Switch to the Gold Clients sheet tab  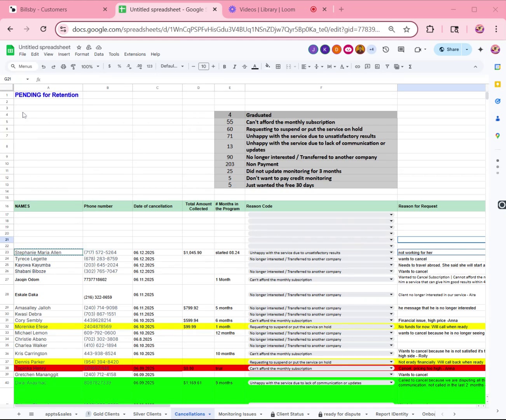(106, 414)
